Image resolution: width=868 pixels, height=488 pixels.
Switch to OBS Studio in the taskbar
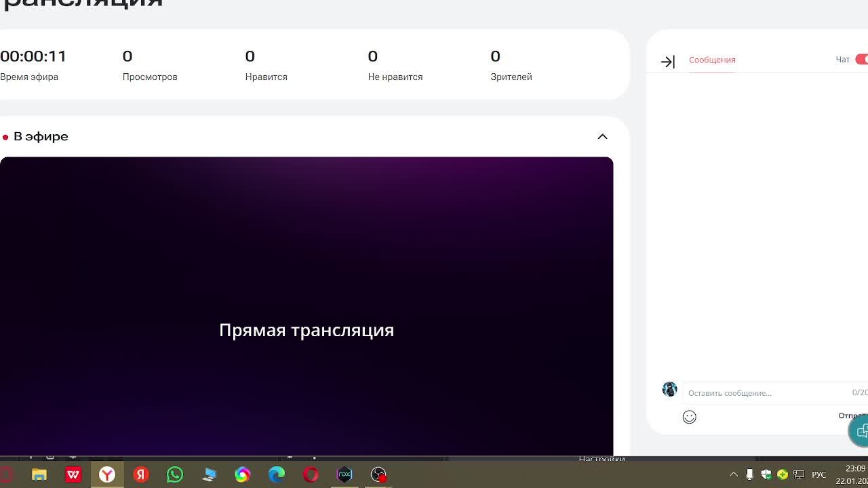(378, 474)
